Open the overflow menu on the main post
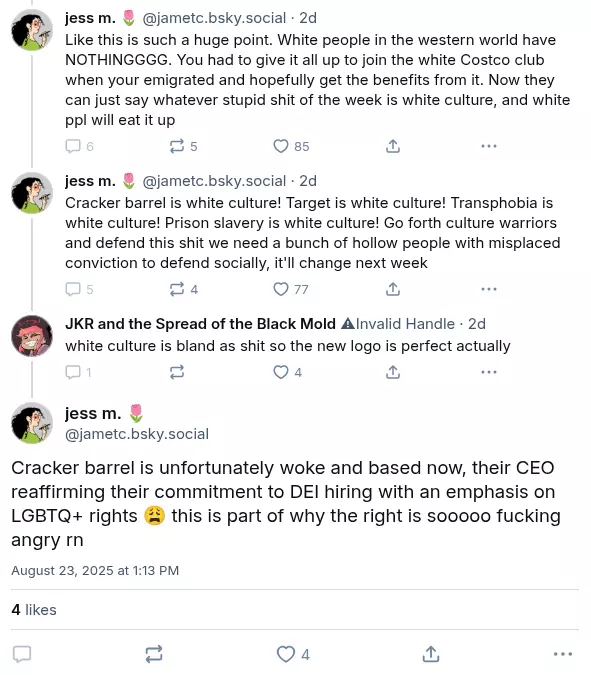This screenshot has height=675, width=591. (x=563, y=654)
